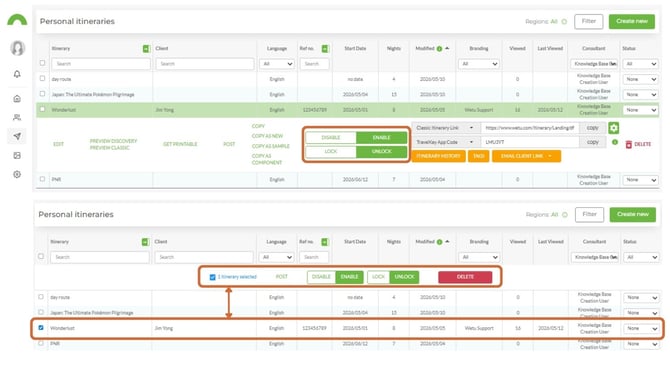Open the Language All dropdown in upper panel
The image size is (670, 368).
(x=277, y=64)
